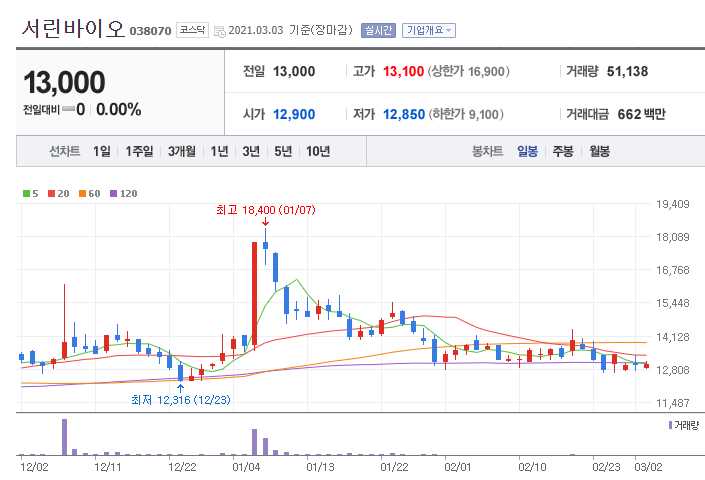Click the 03/02 date axis label
Image resolution: width=705 pixels, height=480 pixels.
[x=648, y=467]
